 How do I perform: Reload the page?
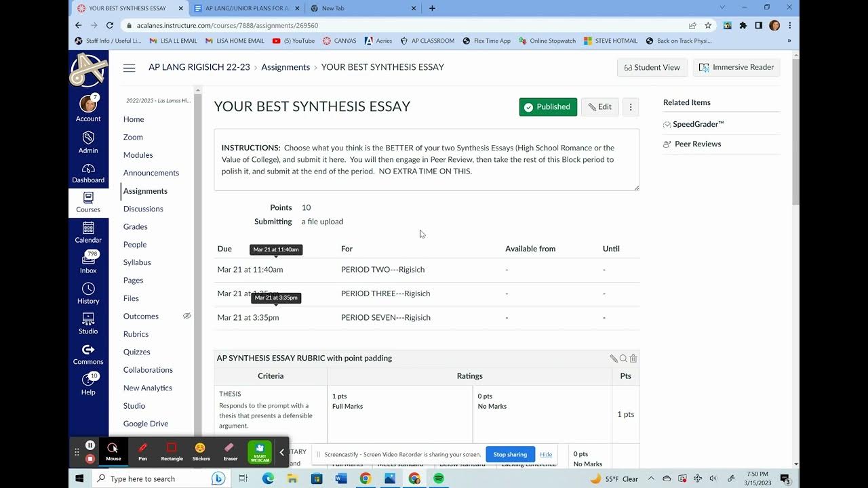pos(110,26)
